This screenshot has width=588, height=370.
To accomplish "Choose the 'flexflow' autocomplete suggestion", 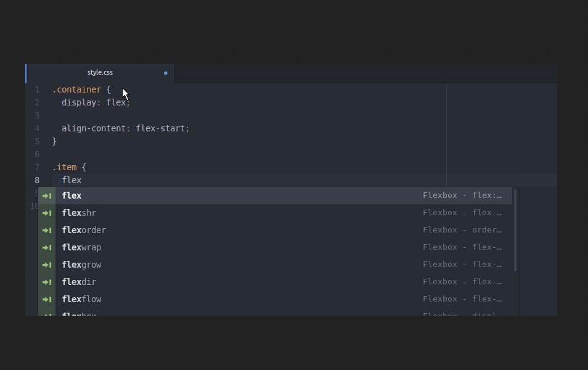I will (276, 299).
